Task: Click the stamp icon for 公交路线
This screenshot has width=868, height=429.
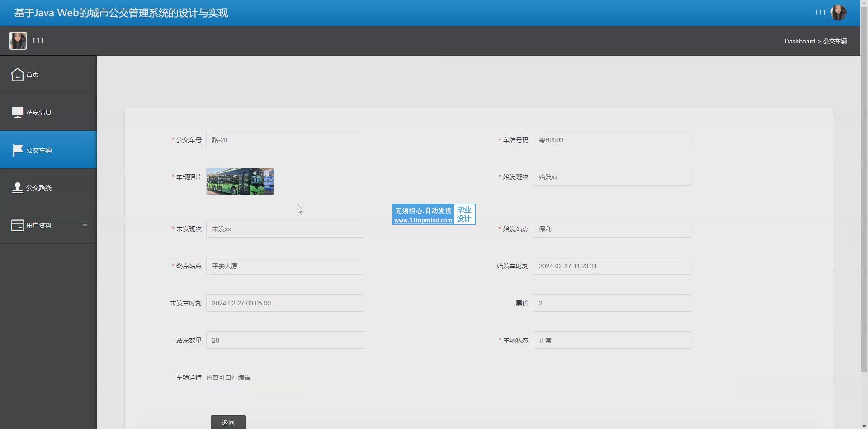Action: coord(17,187)
